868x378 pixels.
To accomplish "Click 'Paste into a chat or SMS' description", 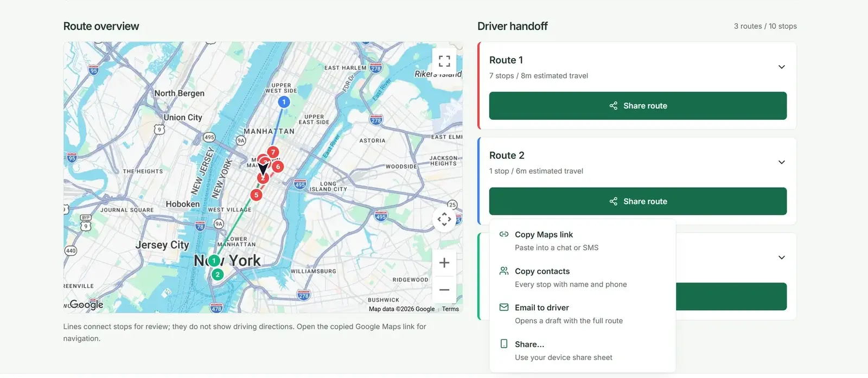I will [x=557, y=248].
